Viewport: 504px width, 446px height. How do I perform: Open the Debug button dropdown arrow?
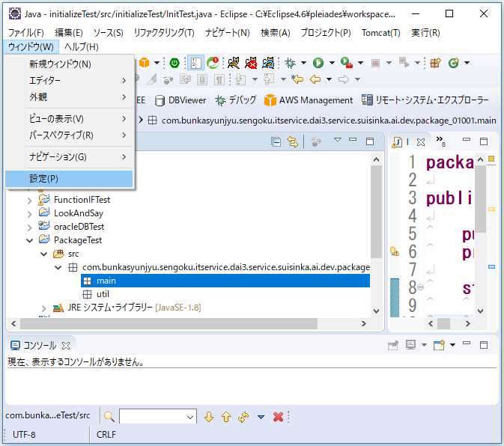(303, 63)
